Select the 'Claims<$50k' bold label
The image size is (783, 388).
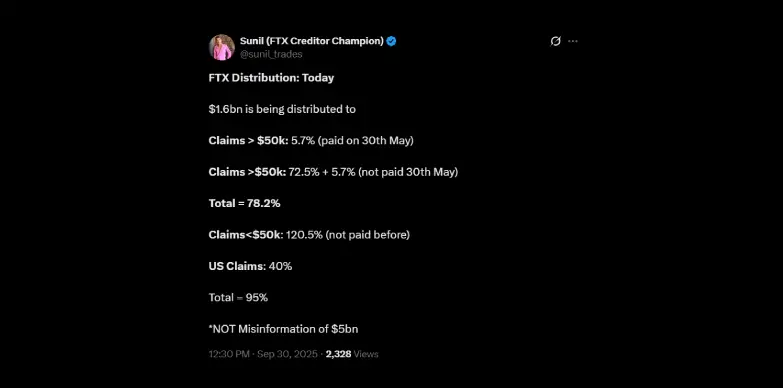pos(246,235)
